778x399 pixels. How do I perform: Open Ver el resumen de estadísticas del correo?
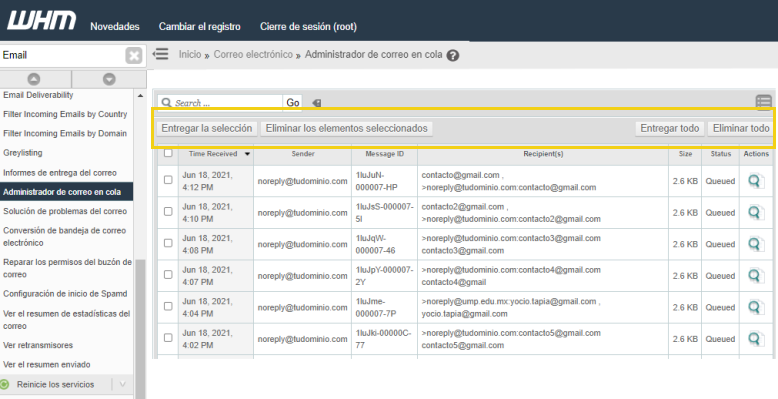[66, 320]
